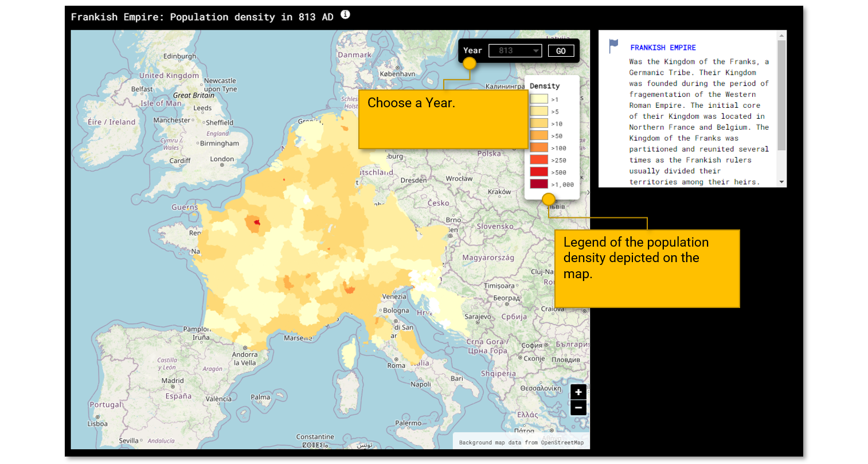Click the Portugal label on the map
Image resolution: width=868 pixels, height=464 pixels.
pos(105,404)
